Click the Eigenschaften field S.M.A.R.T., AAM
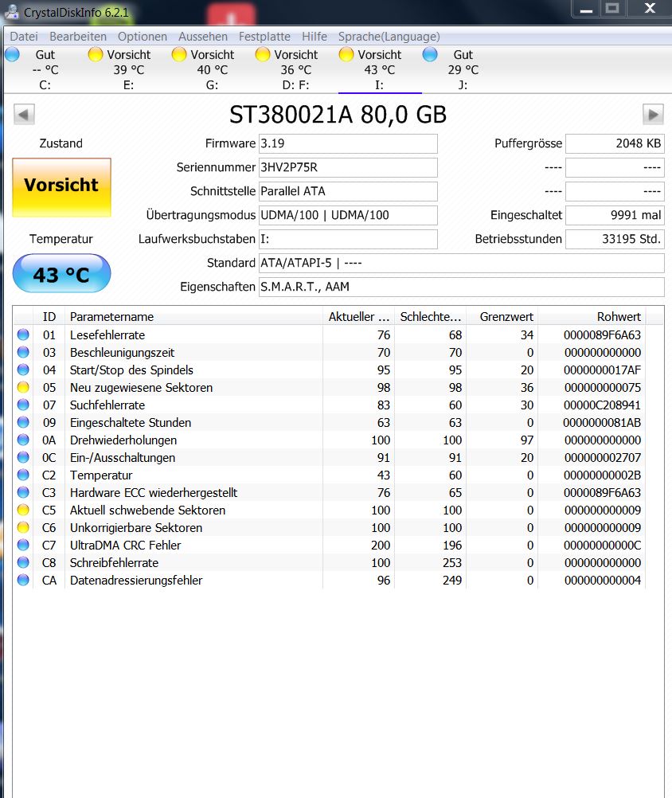Image resolution: width=672 pixels, height=798 pixels. pos(461,287)
